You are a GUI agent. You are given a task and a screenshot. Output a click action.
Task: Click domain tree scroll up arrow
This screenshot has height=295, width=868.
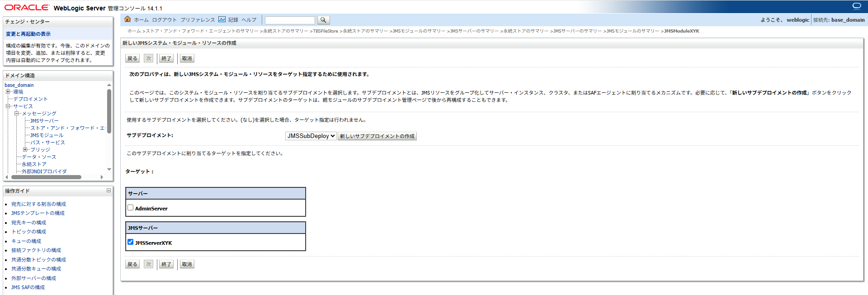point(109,85)
